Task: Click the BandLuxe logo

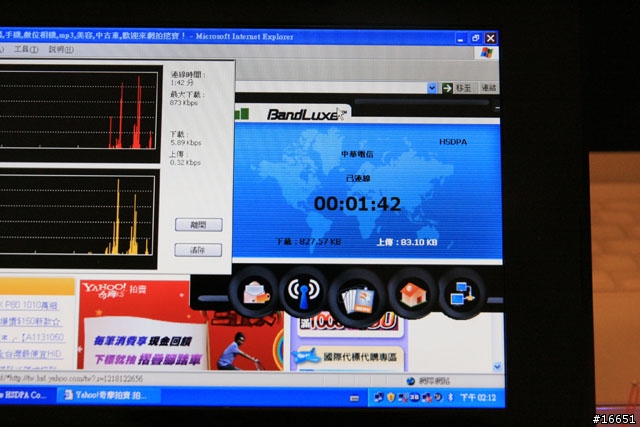Action: coord(305,115)
